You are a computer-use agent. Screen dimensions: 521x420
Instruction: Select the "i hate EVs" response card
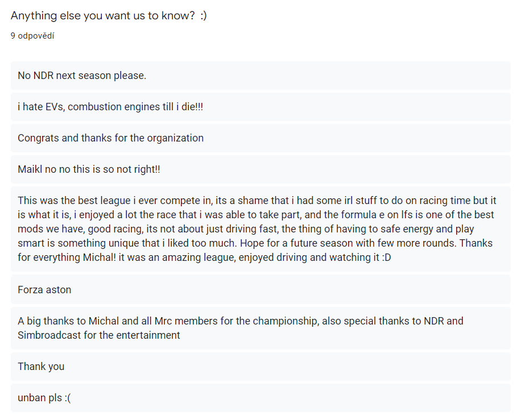(110, 107)
